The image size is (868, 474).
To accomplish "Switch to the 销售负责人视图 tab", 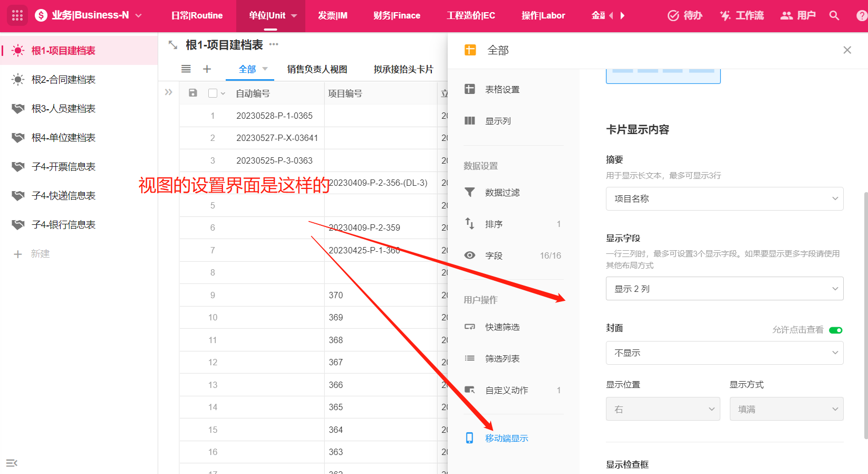I will 317,69.
